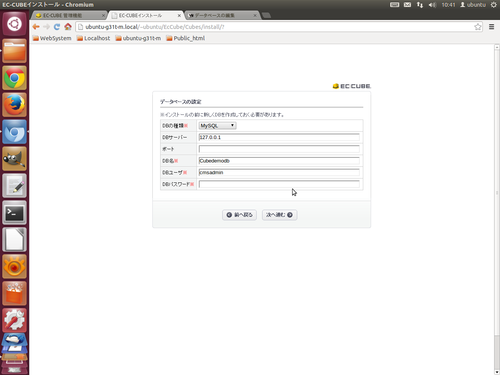Reload the EC-CUBE install page
500x375 pixels.
[57, 27]
